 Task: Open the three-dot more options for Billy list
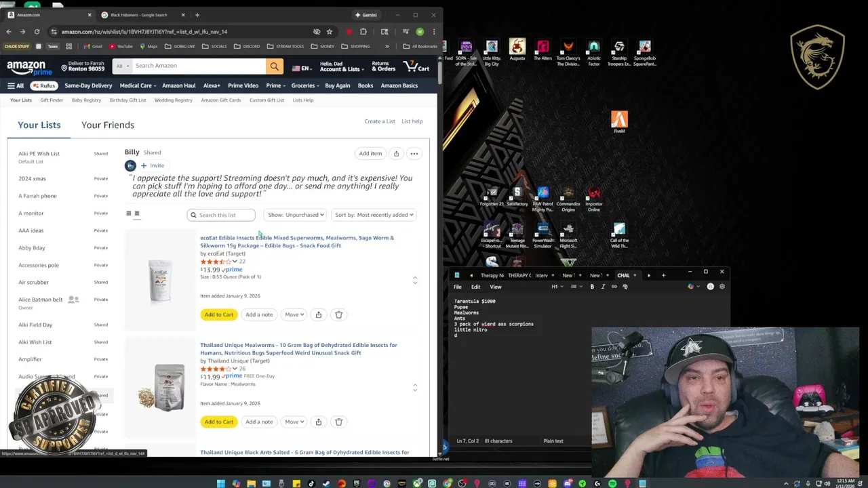(414, 153)
